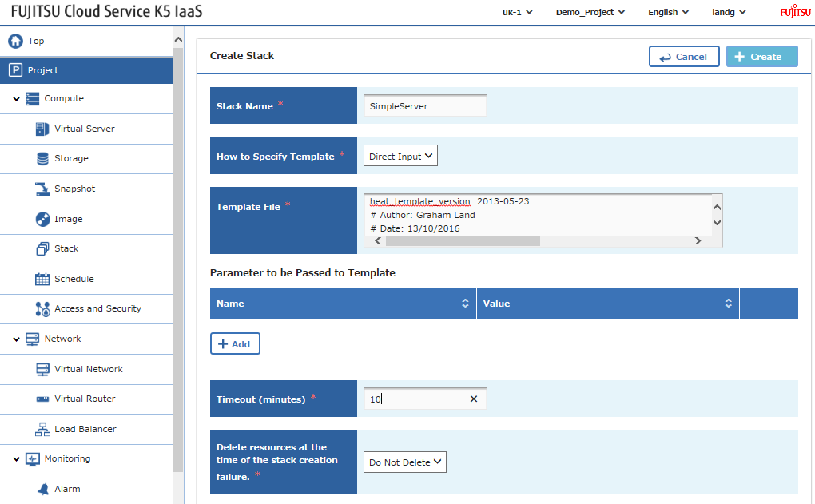Open Virtual Router menu item

tap(85, 399)
